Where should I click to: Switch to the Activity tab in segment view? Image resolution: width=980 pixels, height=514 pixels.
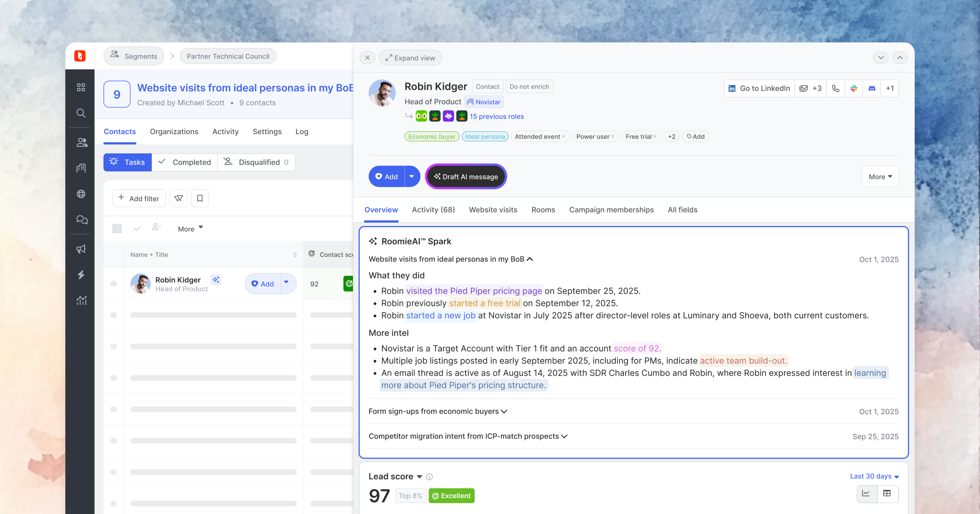225,132
